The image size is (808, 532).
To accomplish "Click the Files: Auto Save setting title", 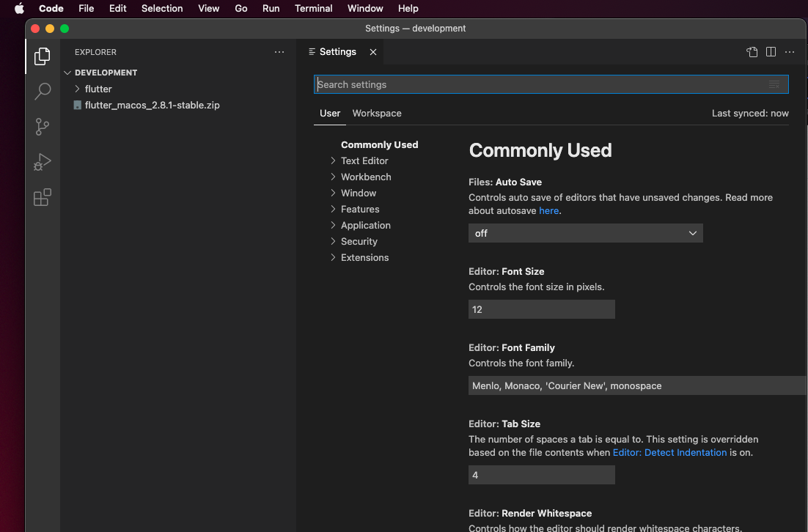I will pos(505,182).
